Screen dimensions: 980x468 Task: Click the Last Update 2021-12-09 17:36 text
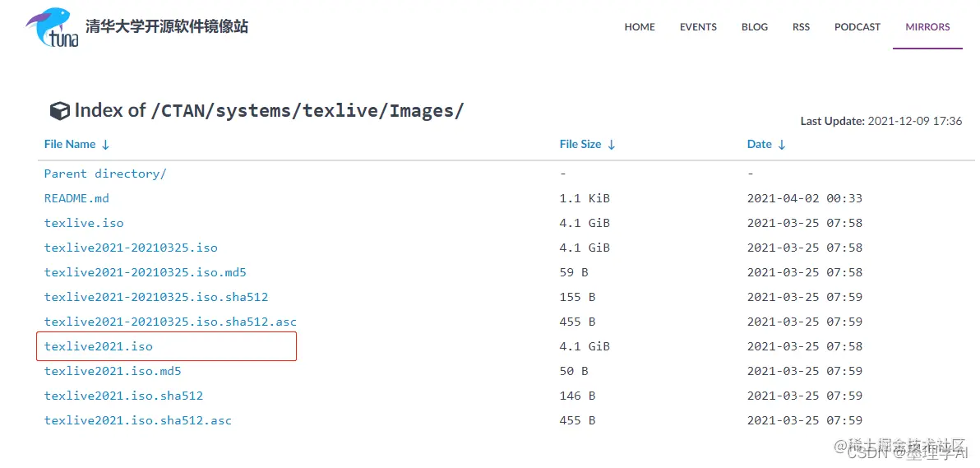[x=881, y=122]
